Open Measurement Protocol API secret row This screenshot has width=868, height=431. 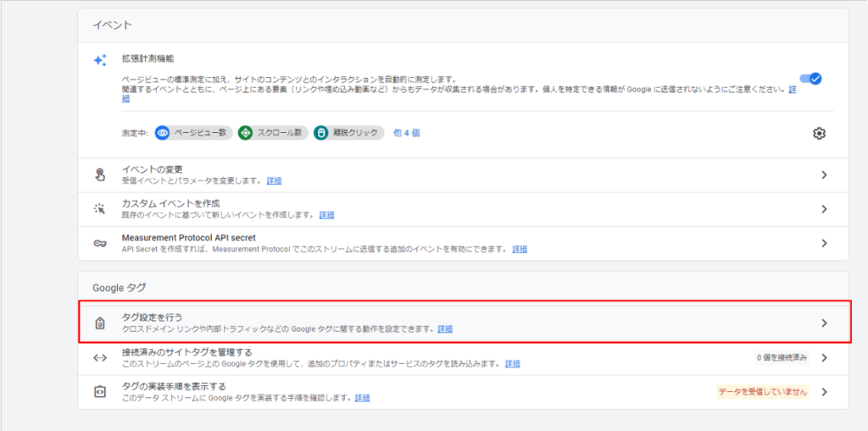463,243
